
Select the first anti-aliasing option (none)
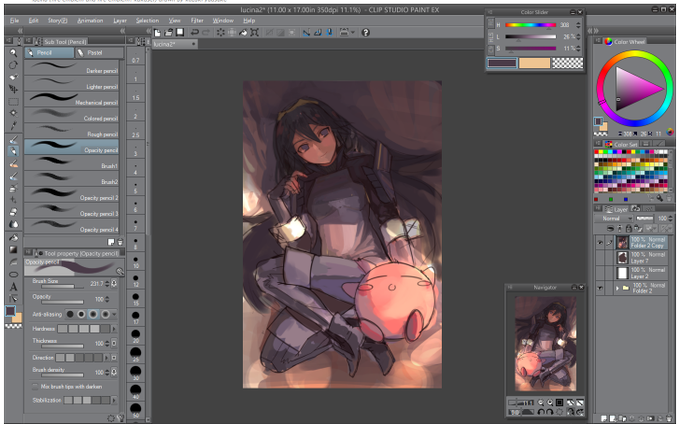(70, 314)
